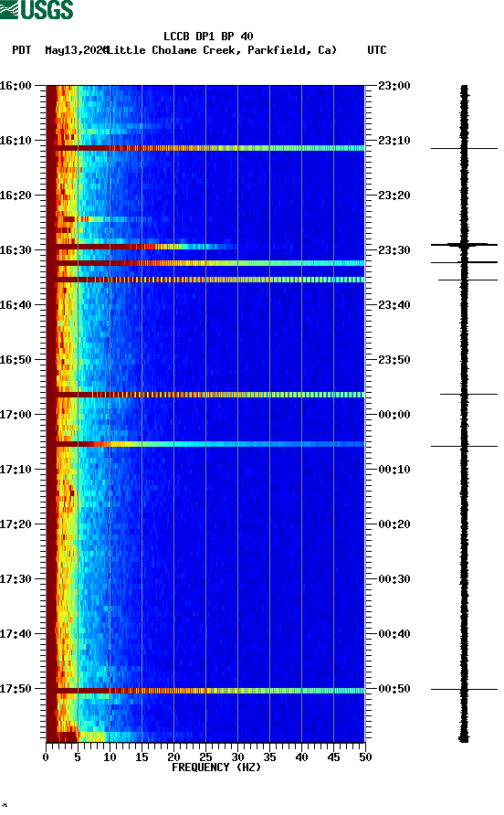Click the 23:50 UTC time label
The height and width of the screenshot is (815, 504).
pos(394,360)
